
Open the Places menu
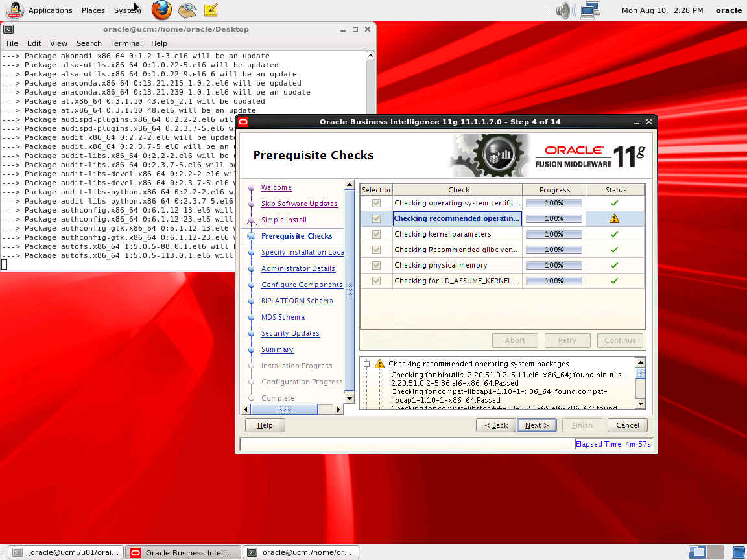click(x=93, y=10)
